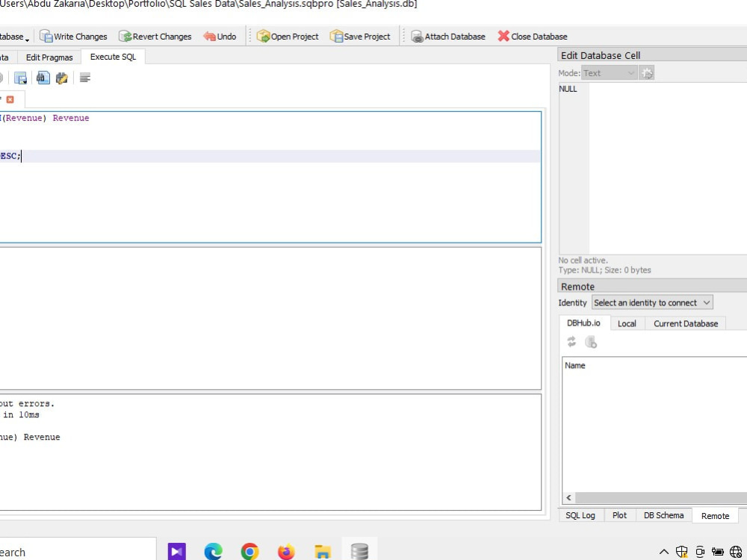Show hidden icons with the tray up arrow
Screen dimensions: 747x560
coord(663,552)
